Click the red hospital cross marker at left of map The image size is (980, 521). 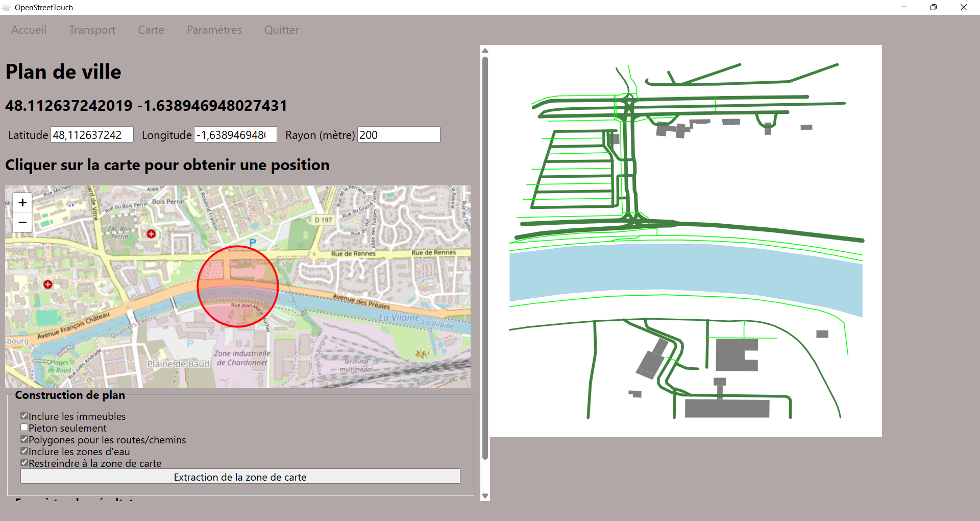pos(48,285)
